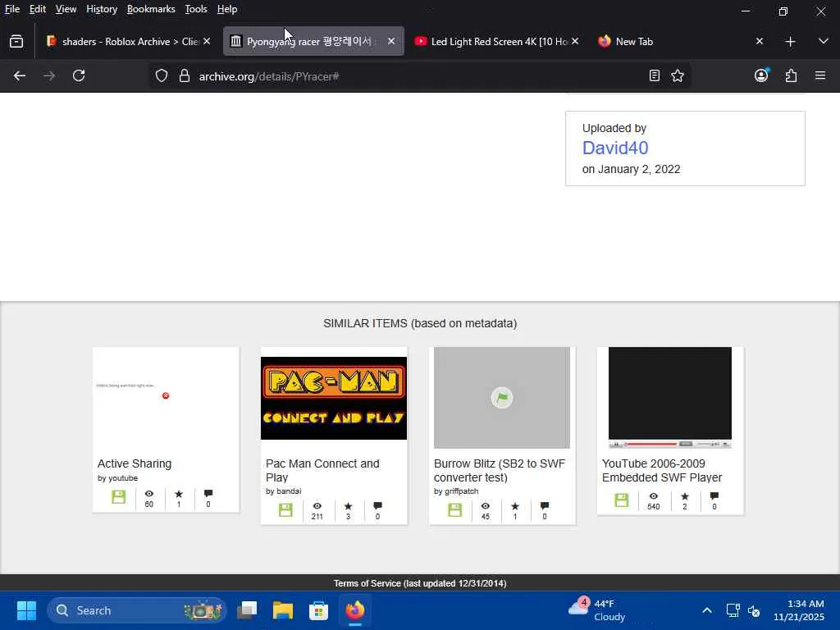840x630 pixels.
Task: Close the Pyongyang racer tab
Action: click(391, 41)
